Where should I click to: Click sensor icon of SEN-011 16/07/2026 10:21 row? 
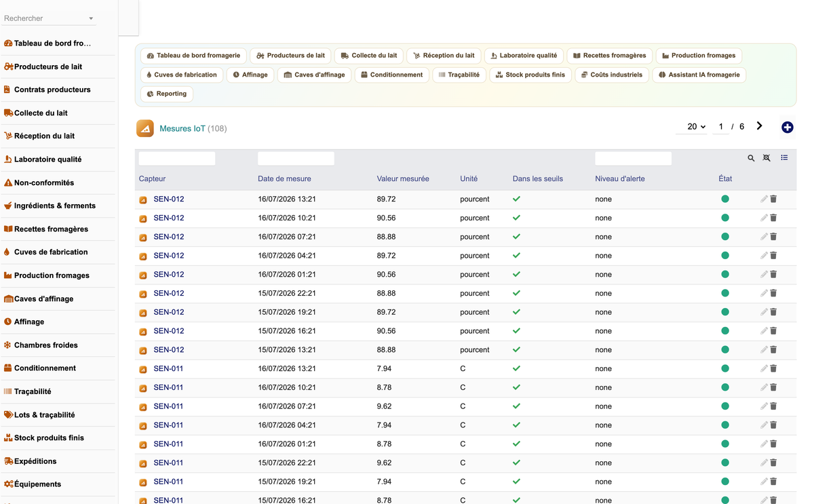point(143,388)
